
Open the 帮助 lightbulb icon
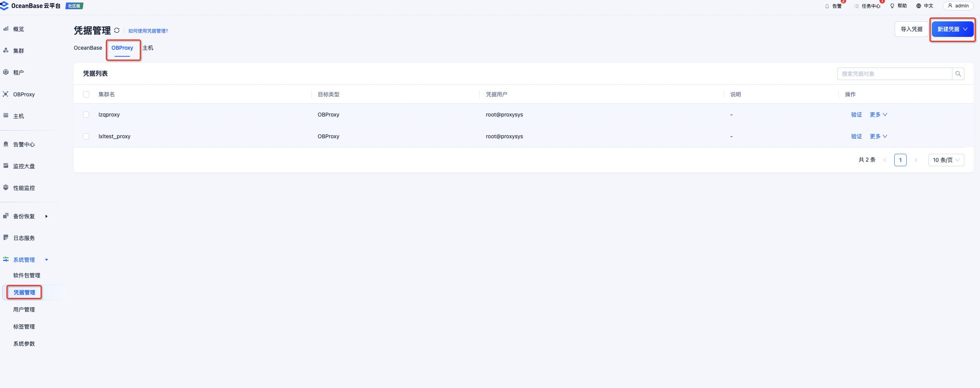(x=892, y=6)
